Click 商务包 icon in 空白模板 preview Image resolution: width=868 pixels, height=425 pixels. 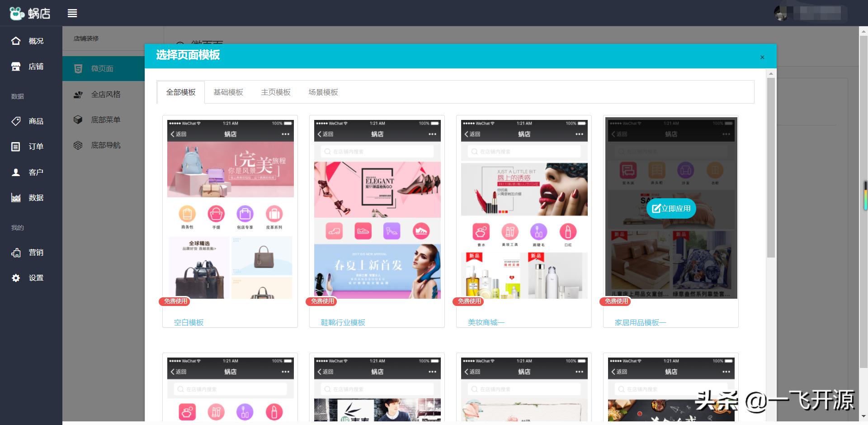click(x=187, y=214)
